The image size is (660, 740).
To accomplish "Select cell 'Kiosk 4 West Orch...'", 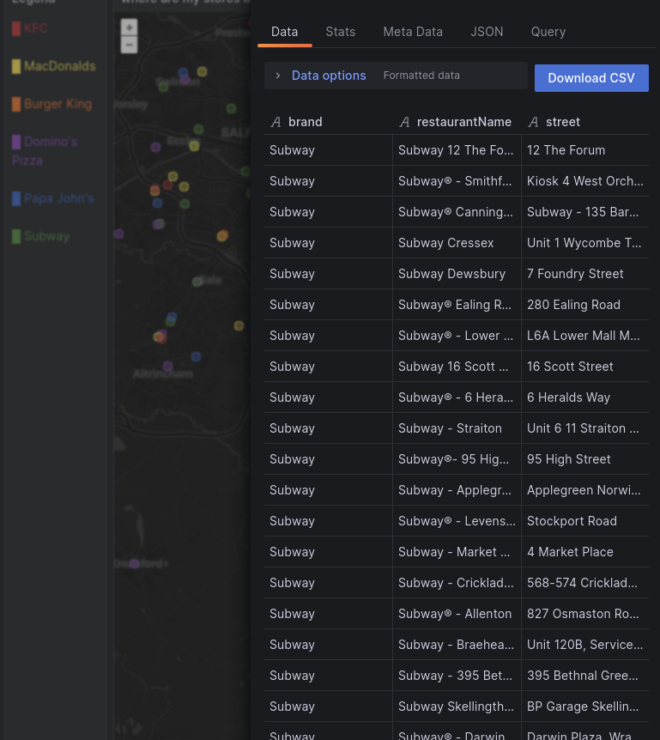I will (x=585, y=181).
